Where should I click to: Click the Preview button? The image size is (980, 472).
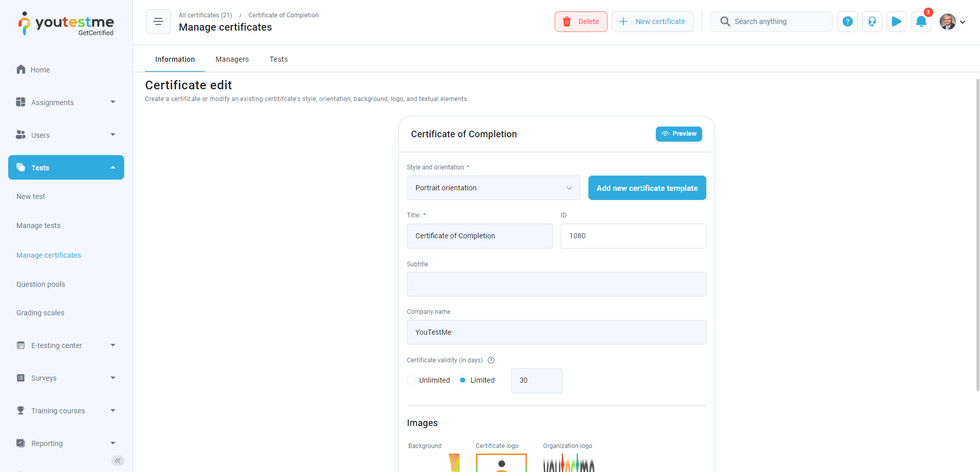[678, 134]
